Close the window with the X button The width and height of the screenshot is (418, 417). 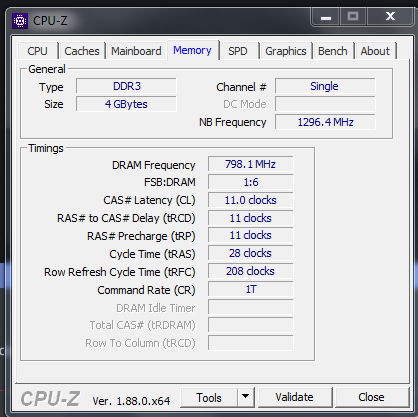pos(390,17)
